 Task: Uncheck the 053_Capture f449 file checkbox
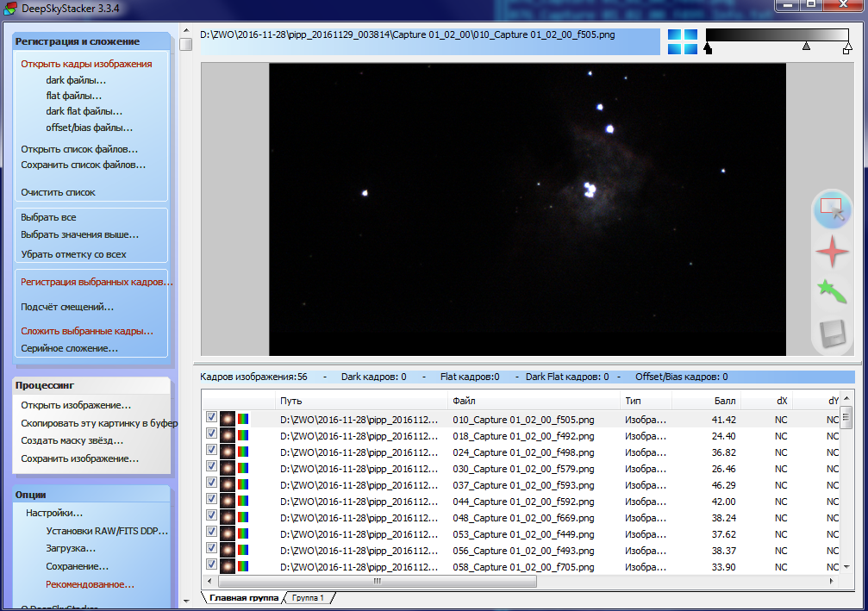(211, 532)
